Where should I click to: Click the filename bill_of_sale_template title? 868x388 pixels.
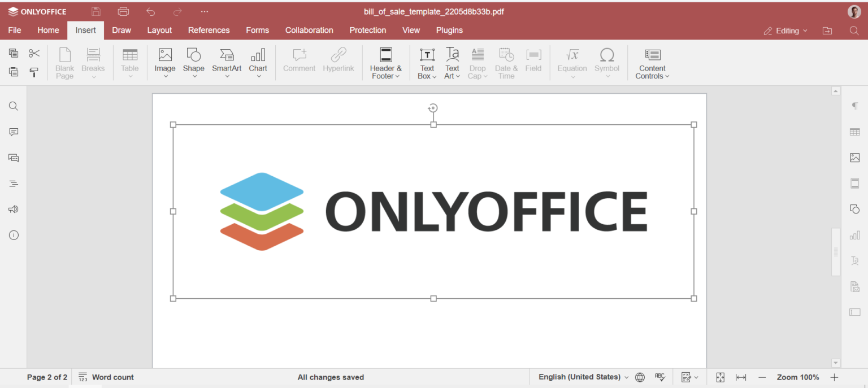(433, 11)
